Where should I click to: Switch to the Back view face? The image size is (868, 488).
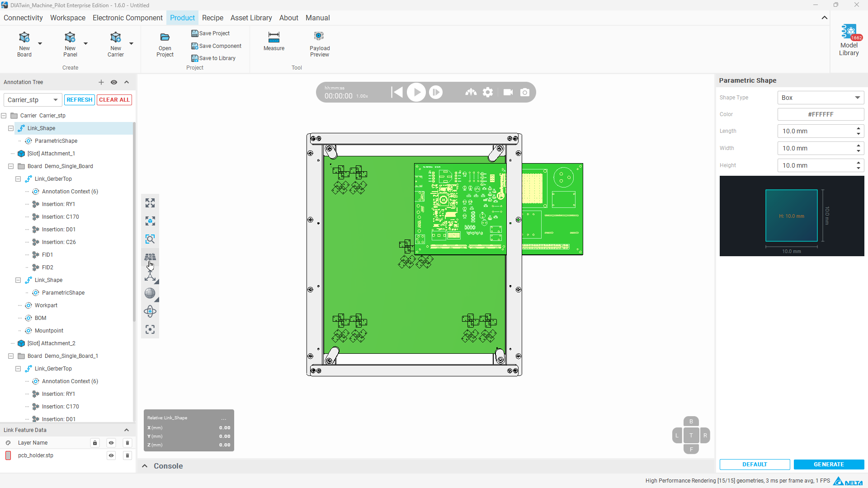tap(691, 422)
